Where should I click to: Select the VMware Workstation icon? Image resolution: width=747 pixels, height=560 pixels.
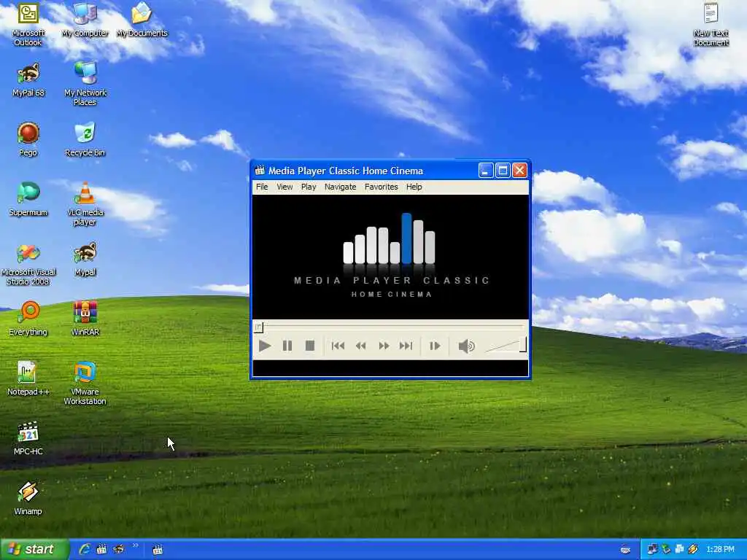[x=85, y=384]
